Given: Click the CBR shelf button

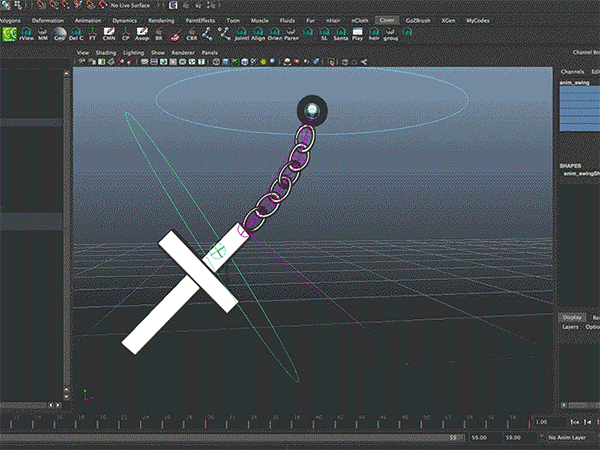Looking at the screenshot, I should click(192, 34).
